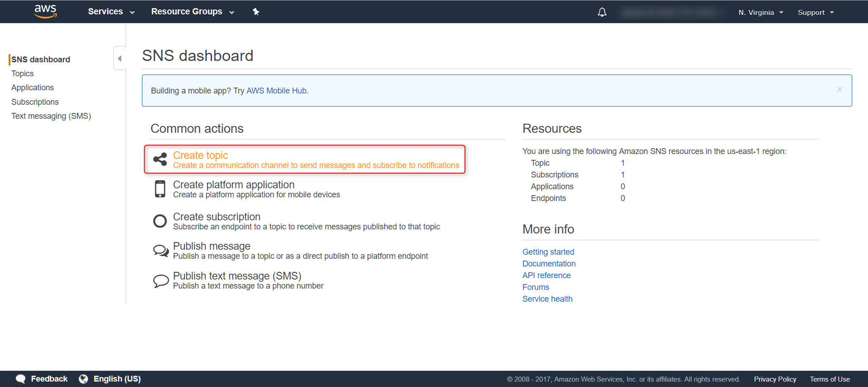Image resolution: width=868 pixels, height=387 pixels.
Task: Click 'Create a communication channel' description text
Action: 316,165
